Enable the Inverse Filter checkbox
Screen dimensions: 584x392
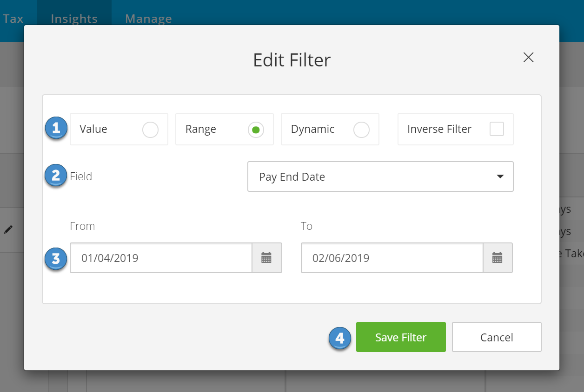pyautogui.click(x=497, y=129)
